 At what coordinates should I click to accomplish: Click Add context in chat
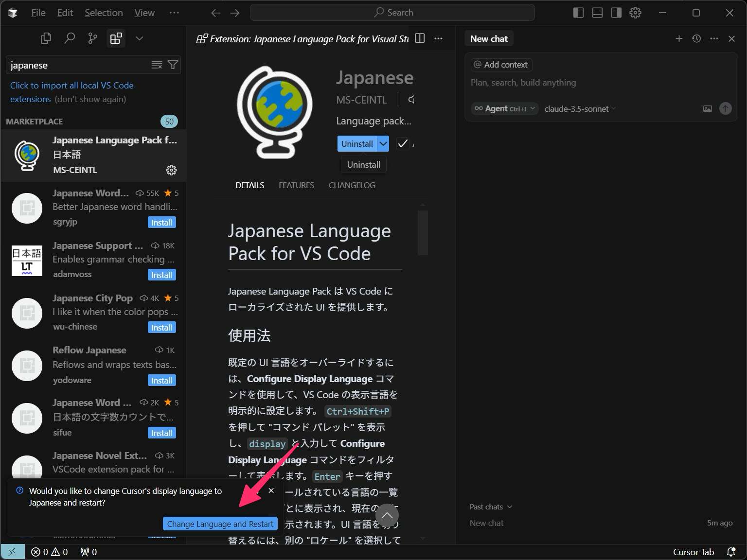(501, 65)
